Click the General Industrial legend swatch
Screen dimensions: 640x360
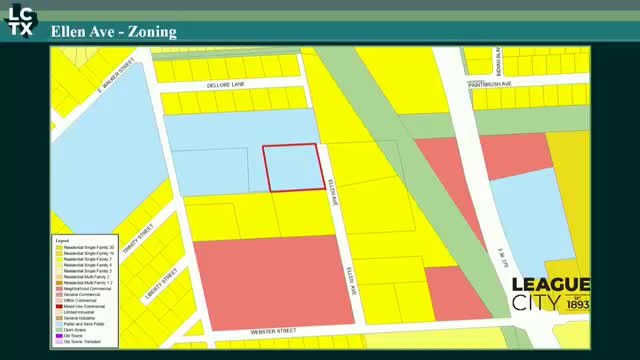59,318
